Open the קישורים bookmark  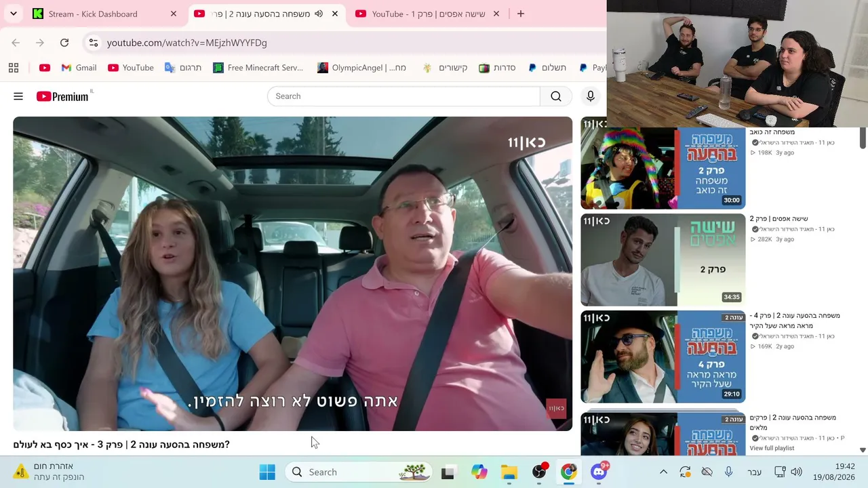pyautogui.click(x=445, y=68)
